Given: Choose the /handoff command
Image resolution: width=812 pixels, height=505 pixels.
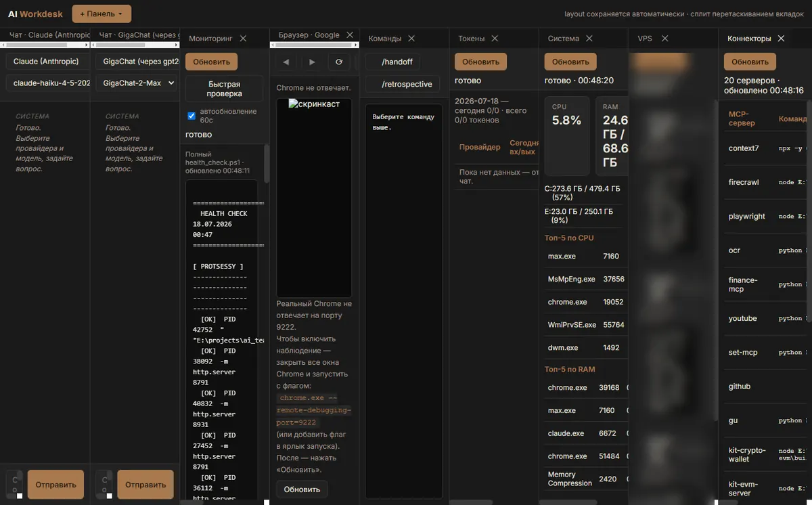Looking at the screenshot, I should point(392,62).
